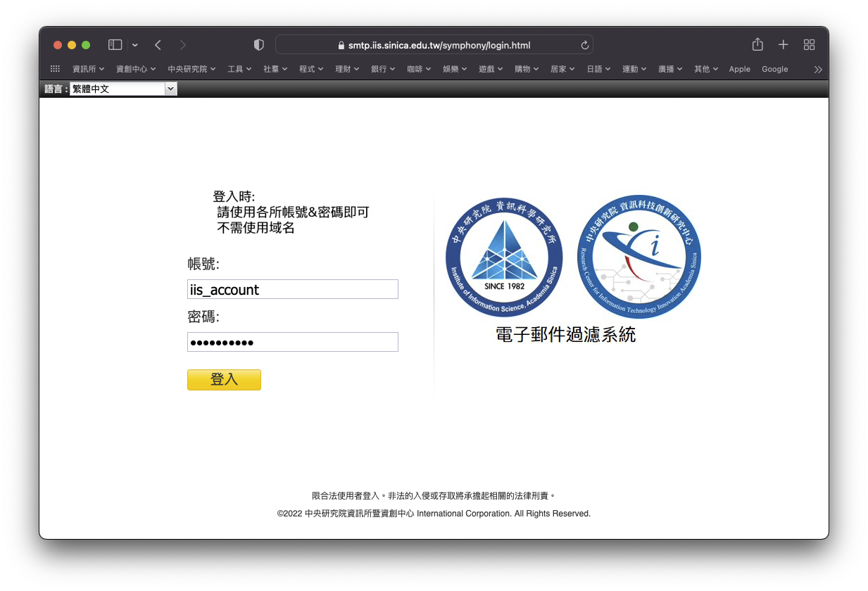Open the 運動 bookmarks folder
The height and width of the screenshot is (591, 868).
(x=634, y=69)
